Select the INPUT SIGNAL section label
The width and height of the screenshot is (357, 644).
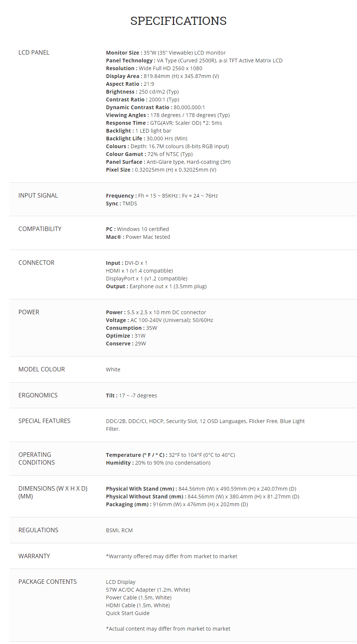click(38, 195)
